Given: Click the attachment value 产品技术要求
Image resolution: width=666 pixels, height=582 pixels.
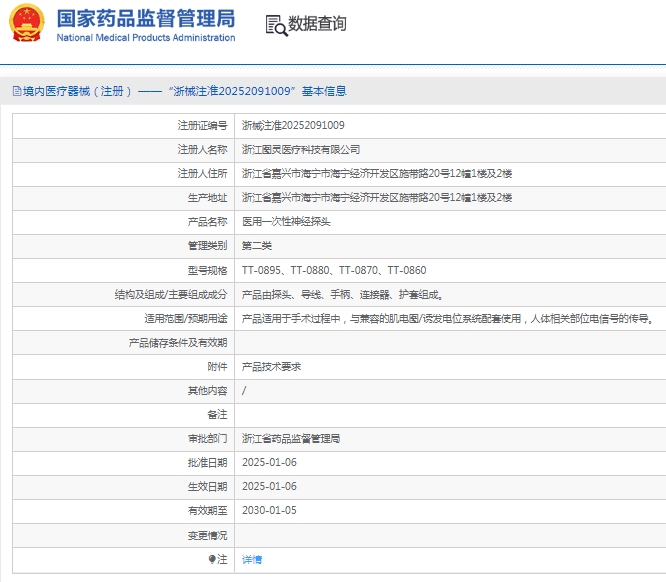Looking at the screenshot, I should tap(271, 367).
